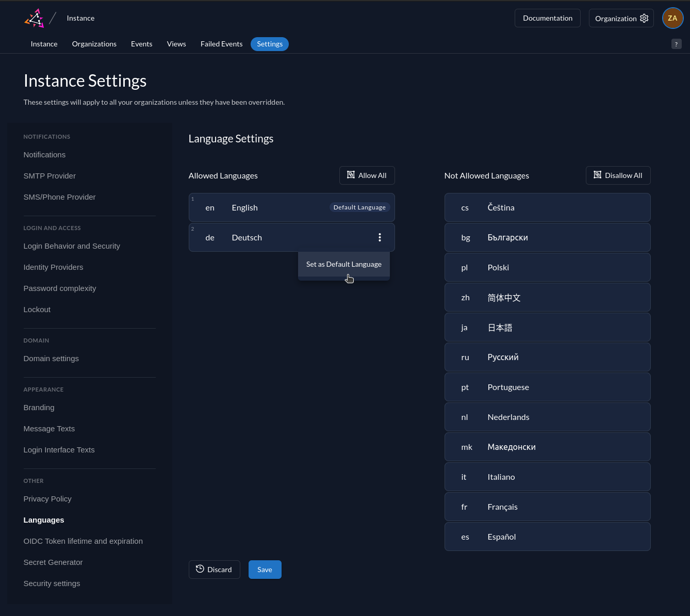The height and width of the screenshot is (616, 690).
Task: Open the Documentation link
Action: (547, 18)
